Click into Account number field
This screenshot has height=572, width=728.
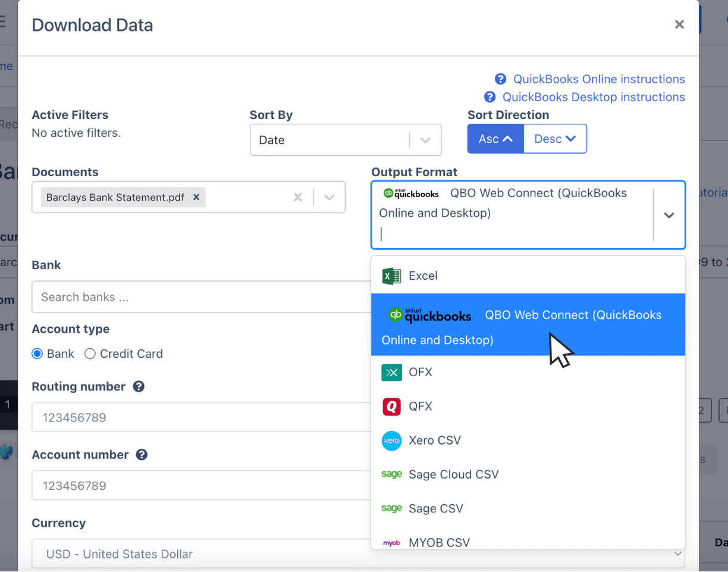click(x=202, y=486)
